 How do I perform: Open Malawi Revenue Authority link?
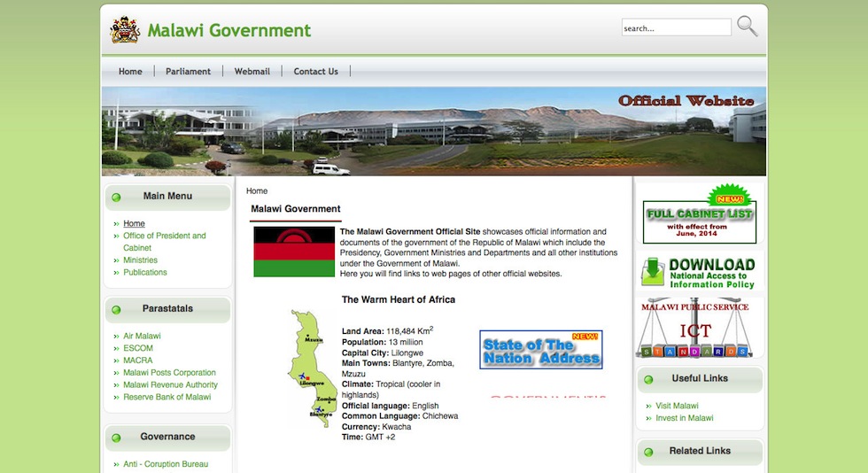pyautogui.click(x=170, y=384)
